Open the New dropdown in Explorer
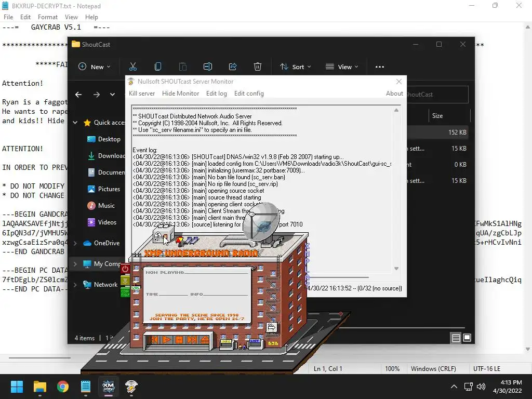532x399 pixels. coord(95,67)
